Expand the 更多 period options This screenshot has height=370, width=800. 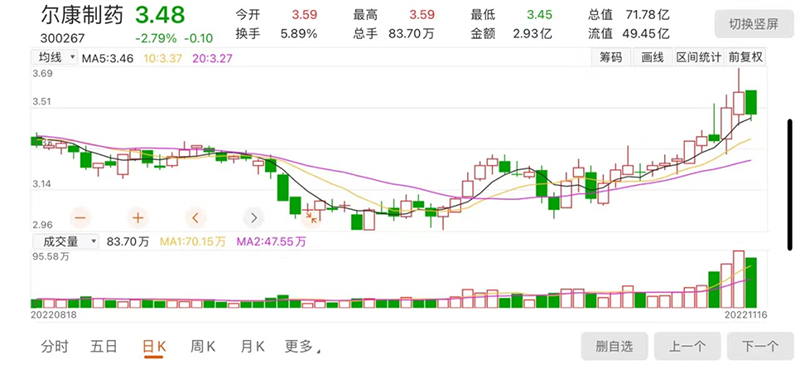pos(303,347)
